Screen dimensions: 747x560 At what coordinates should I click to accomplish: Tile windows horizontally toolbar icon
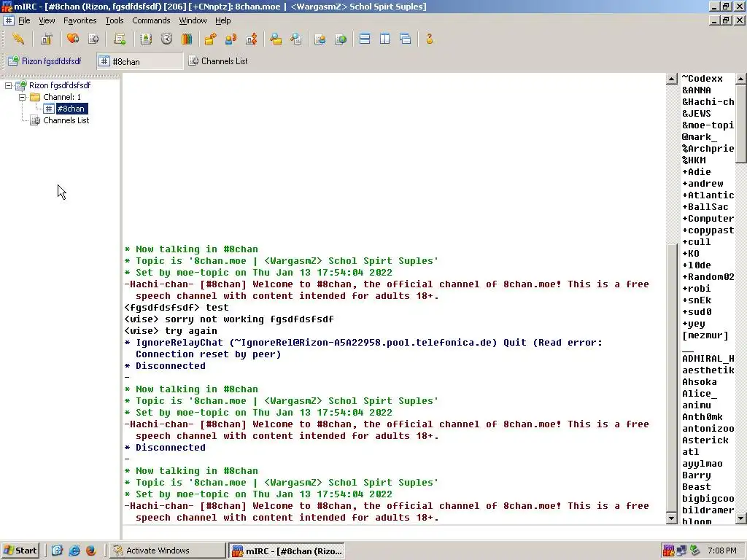click(x=365, y=39)
